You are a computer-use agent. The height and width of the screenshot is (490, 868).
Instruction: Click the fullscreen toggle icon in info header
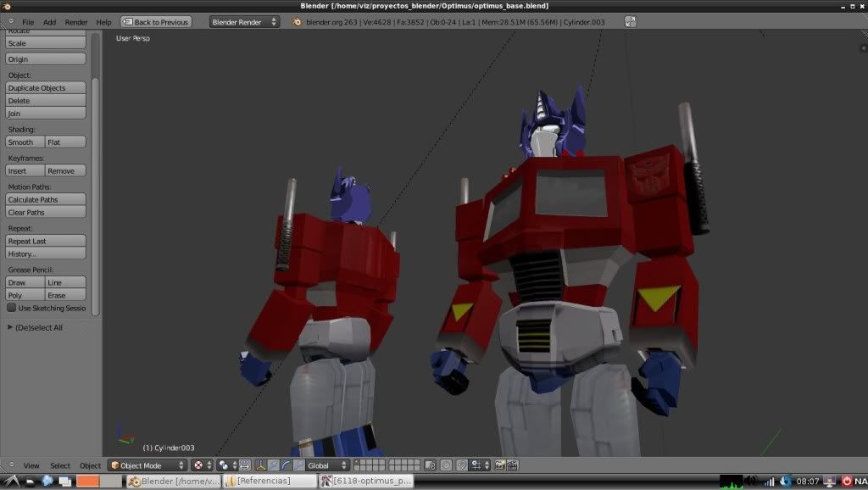(630, 21)
